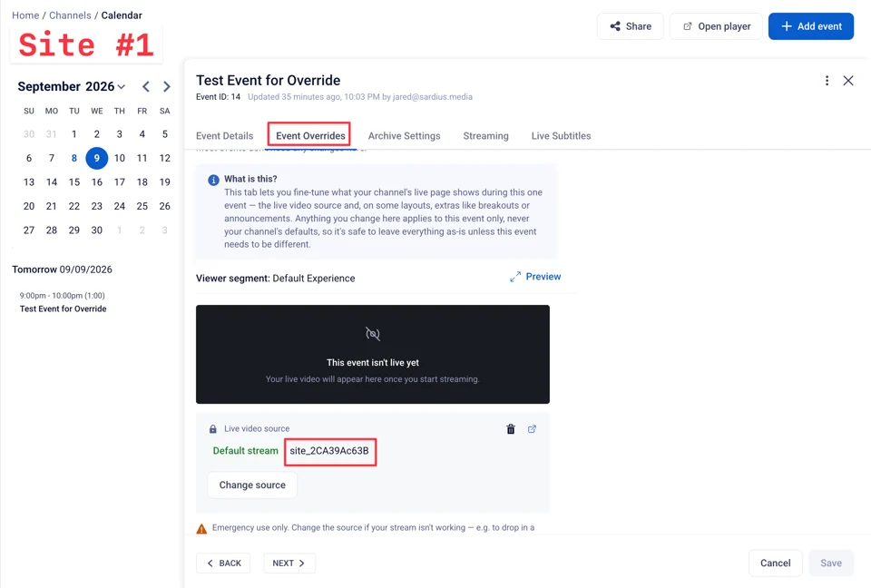Open the Archive Settings tab
Screen dimensions: 871x588
coord(404,135)
